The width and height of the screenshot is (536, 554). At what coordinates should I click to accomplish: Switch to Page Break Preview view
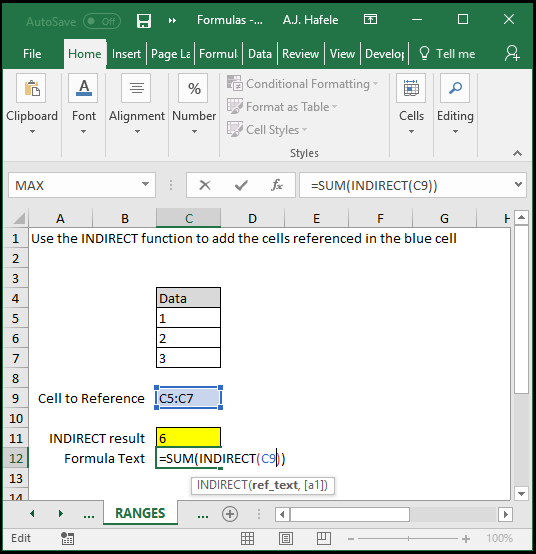click(324, 538)
